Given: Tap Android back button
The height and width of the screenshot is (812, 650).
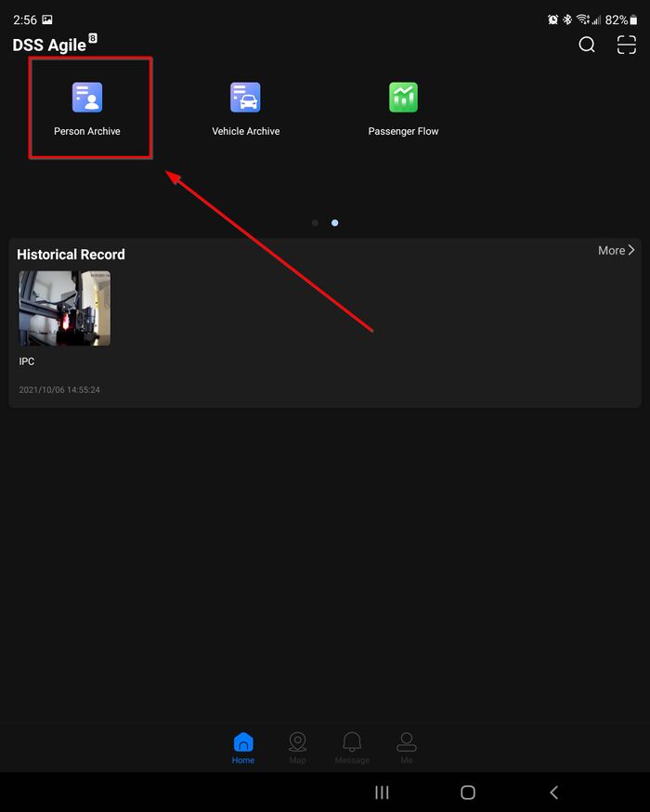Looking at the screenshot, I should tap(553, 792).
